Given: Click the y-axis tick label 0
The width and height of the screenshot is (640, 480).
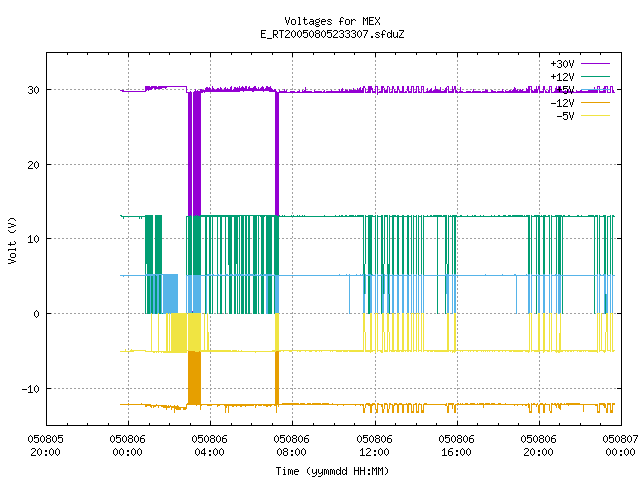Looking at the screenshot, I should [37, 314].
